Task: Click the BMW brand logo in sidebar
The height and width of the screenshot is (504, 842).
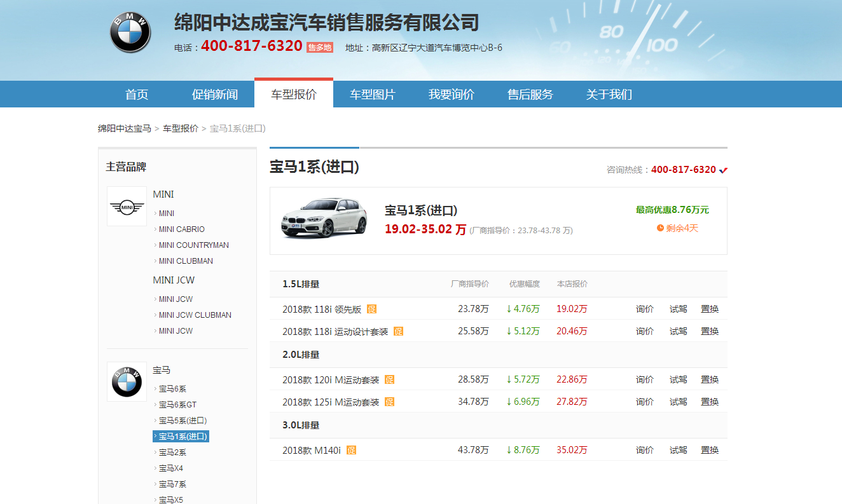Action: pyautogui.click(x=127, y=381)
